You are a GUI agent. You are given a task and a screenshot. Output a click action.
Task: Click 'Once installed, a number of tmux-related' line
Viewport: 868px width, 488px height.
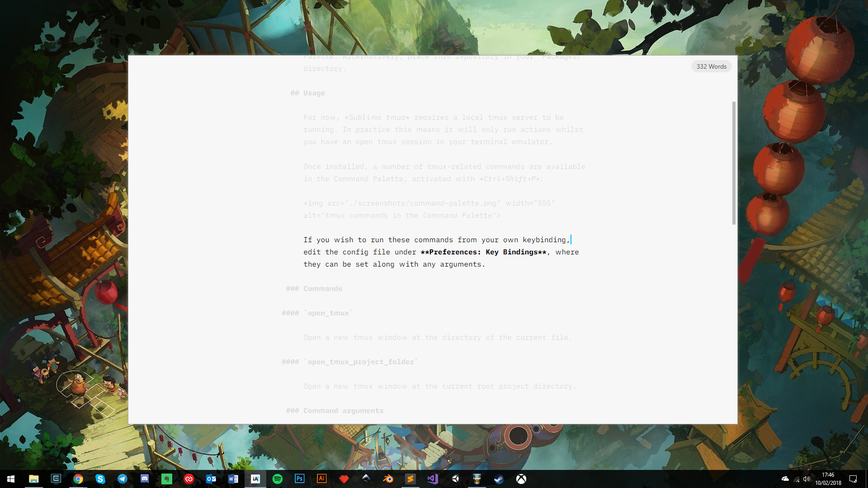(444, 167)
